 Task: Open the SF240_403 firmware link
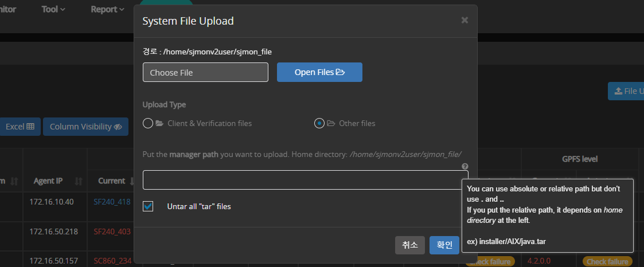(x=112, y=232)
